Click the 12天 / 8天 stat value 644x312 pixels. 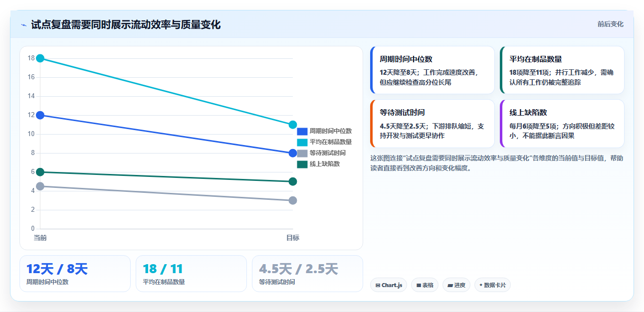[x=57, y=269]
